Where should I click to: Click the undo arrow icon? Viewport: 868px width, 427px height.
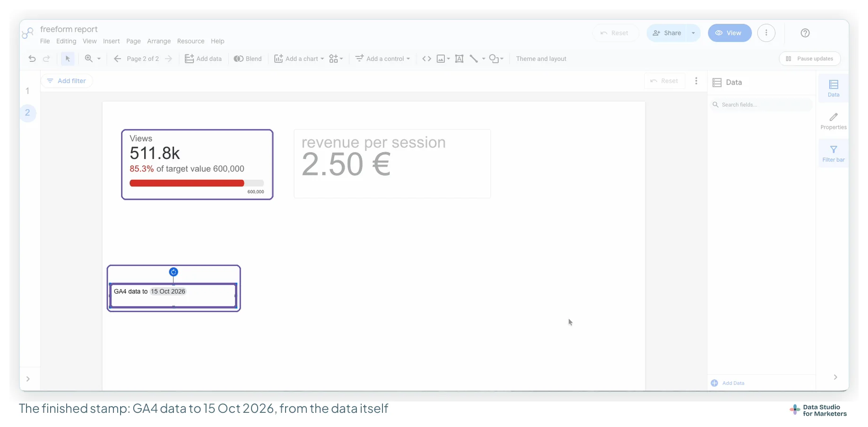(32, 59)
